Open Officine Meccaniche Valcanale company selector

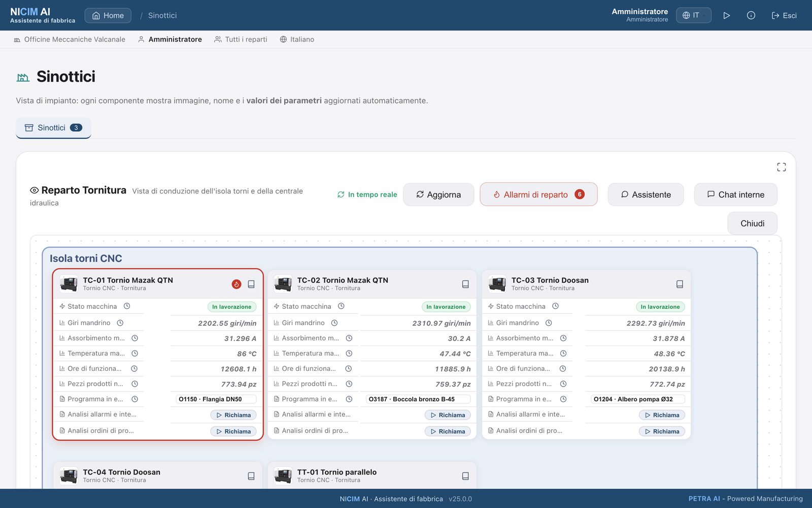(70, 39)
